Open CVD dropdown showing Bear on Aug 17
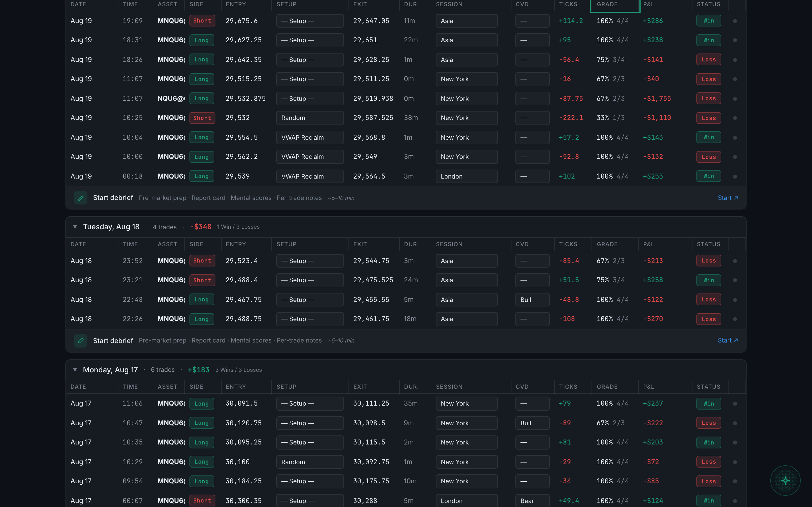 tap(532, 501)
